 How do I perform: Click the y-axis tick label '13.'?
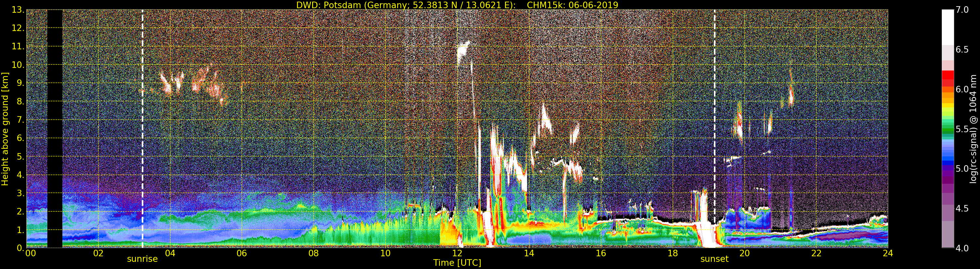pos(18,10)
